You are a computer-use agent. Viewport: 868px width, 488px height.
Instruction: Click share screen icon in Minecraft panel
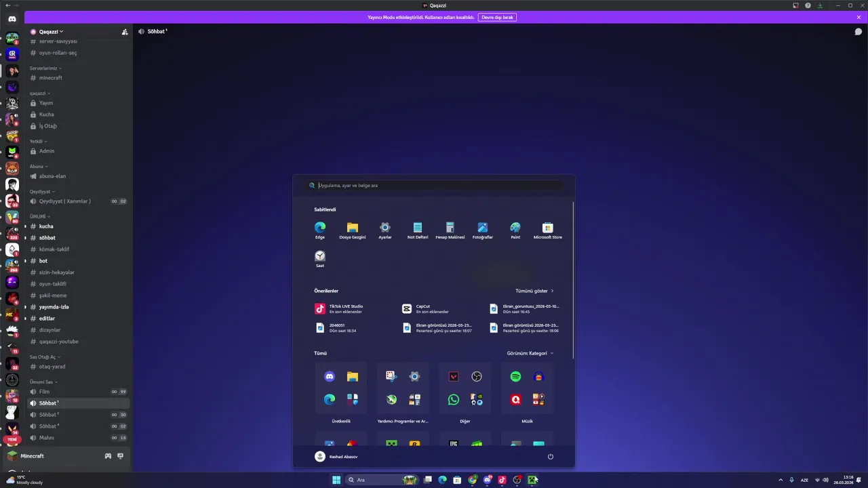121,456
